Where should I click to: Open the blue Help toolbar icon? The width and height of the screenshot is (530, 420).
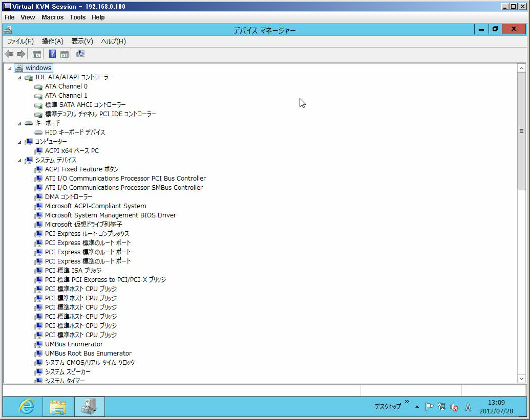[x=52, y=54]
